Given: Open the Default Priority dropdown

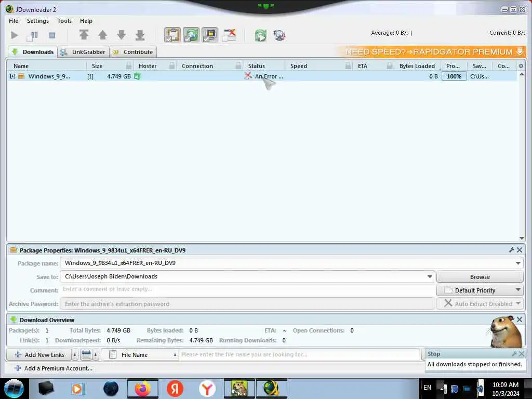Looking at the screenshot, I should (x=480, y=290).
